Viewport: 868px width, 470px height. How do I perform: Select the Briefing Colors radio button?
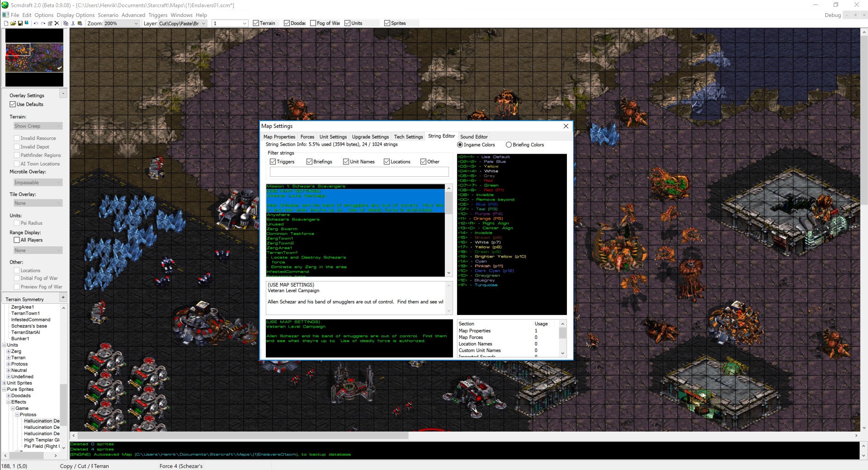(x=509, y=145)
